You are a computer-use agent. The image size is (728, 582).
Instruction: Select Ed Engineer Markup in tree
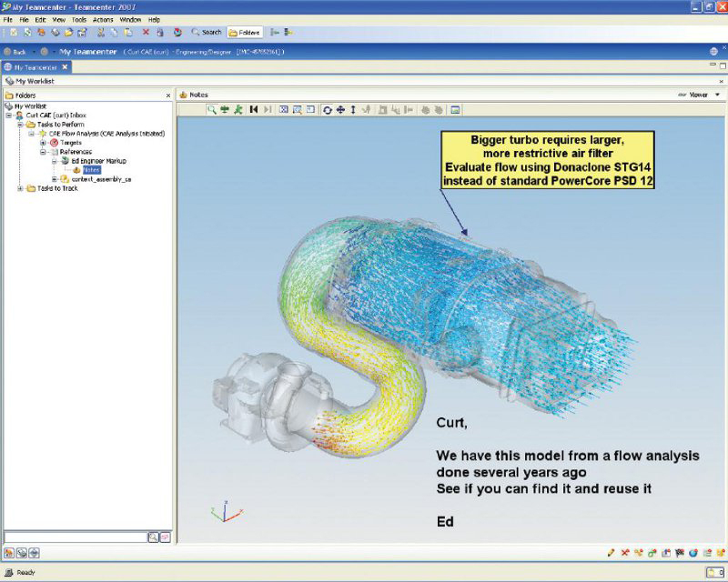coord(98,161)
